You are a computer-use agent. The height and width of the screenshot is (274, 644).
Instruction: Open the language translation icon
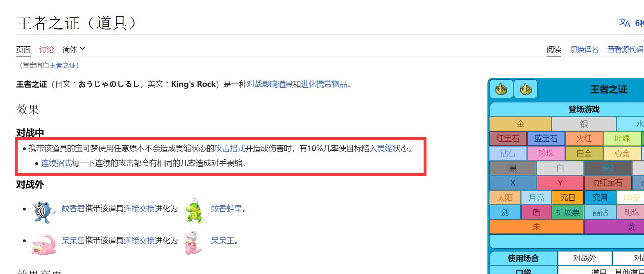(x=624, y=23)
